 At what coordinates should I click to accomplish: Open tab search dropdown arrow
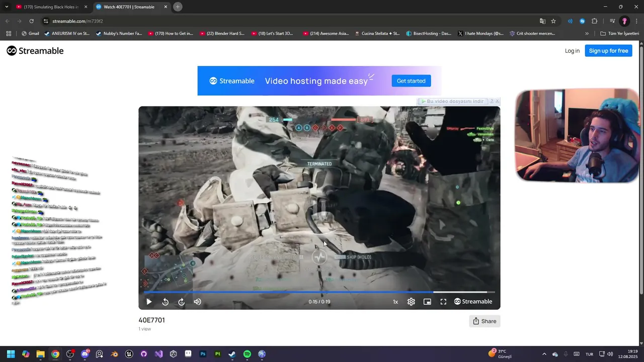(x=7, y=7)
